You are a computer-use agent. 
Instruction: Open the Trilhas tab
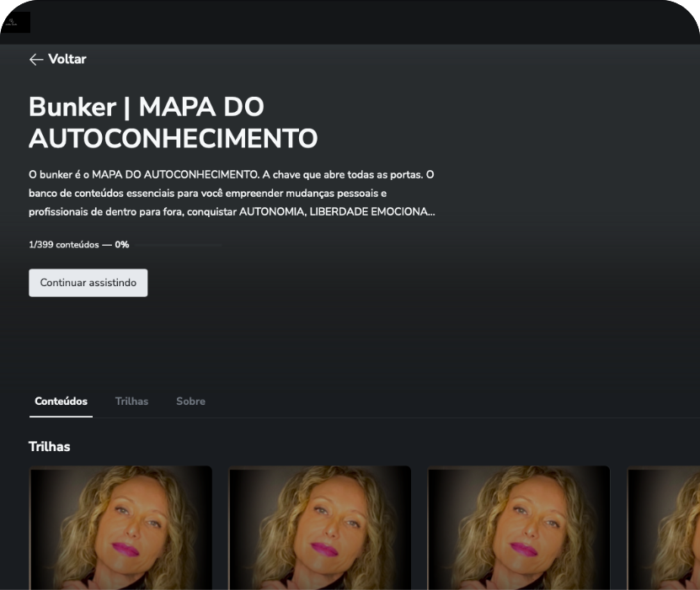pos(131,401)
